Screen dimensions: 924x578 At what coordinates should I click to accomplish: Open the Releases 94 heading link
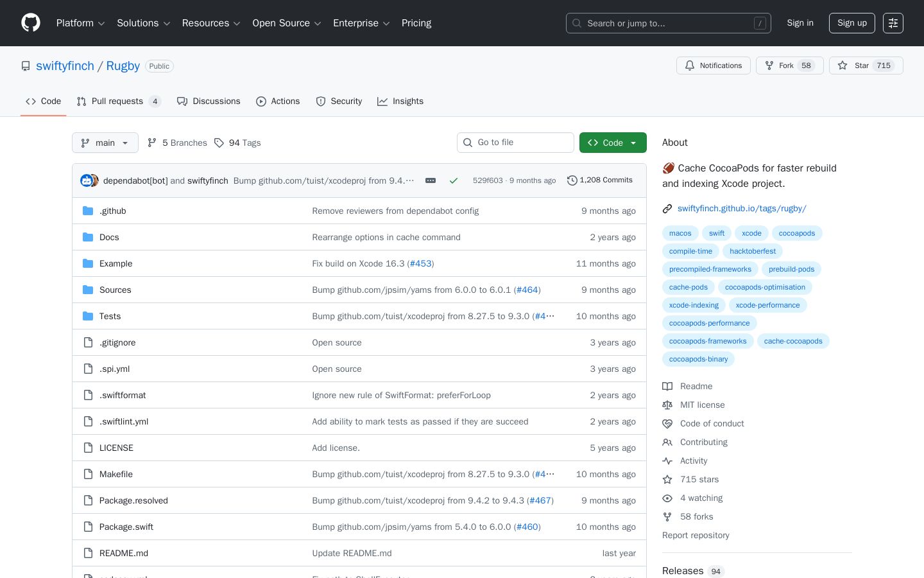tap(693, 571)
